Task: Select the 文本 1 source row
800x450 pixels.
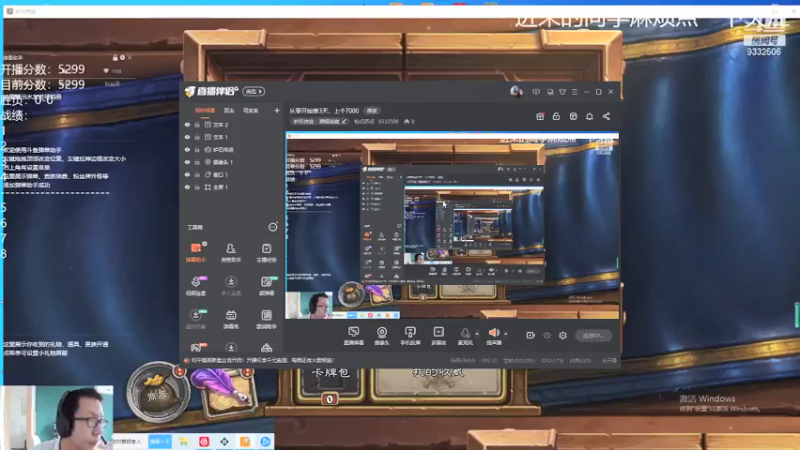Action: 232,137
